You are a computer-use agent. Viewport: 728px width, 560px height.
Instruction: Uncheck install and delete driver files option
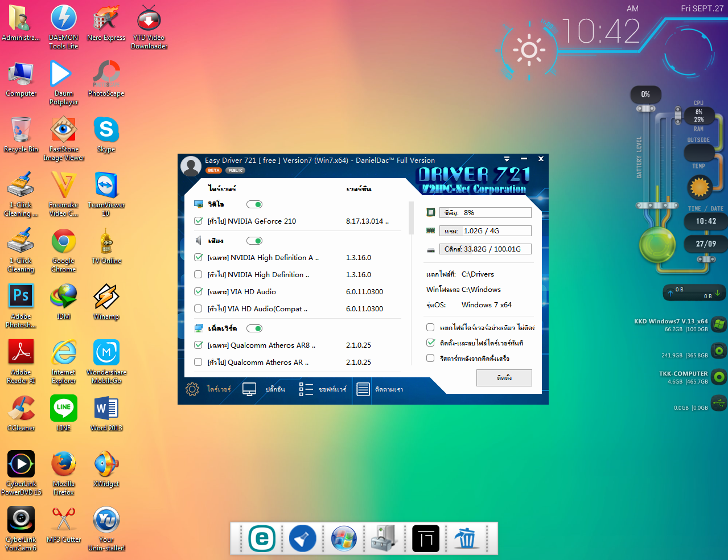430,343
